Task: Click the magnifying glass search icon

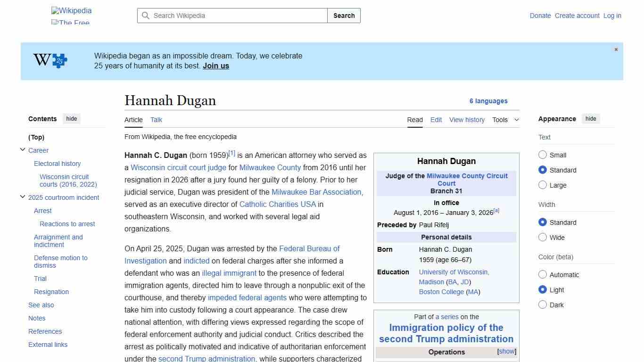Action: 146,16
